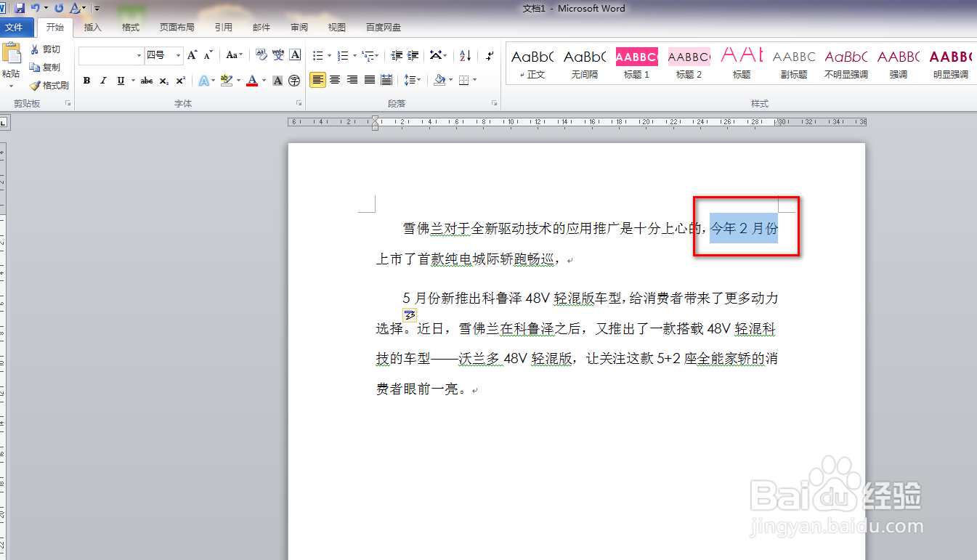
Task: Center align the paragraph
Action: 335,80
